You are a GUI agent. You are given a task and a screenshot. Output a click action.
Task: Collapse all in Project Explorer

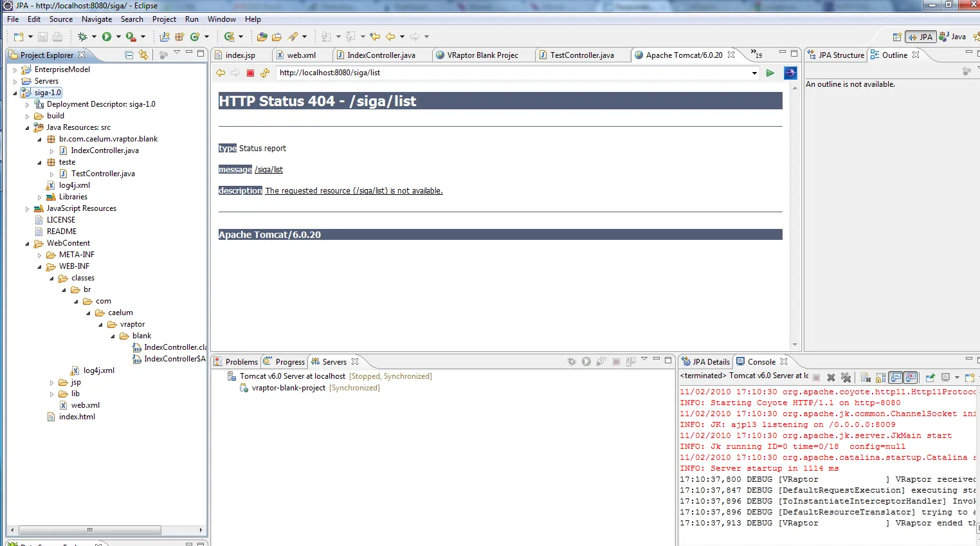tap(129, 55)
